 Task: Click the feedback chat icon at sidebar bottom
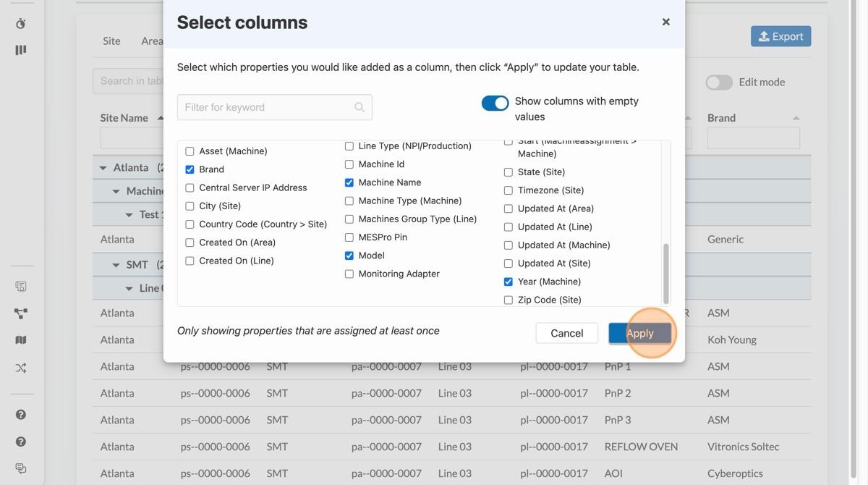pyautogui.click(x=21, y=468)
